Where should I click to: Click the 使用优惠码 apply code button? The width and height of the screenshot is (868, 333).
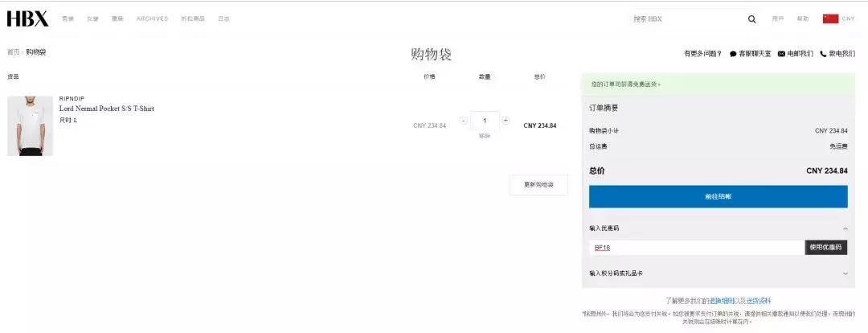coord(825,248)
